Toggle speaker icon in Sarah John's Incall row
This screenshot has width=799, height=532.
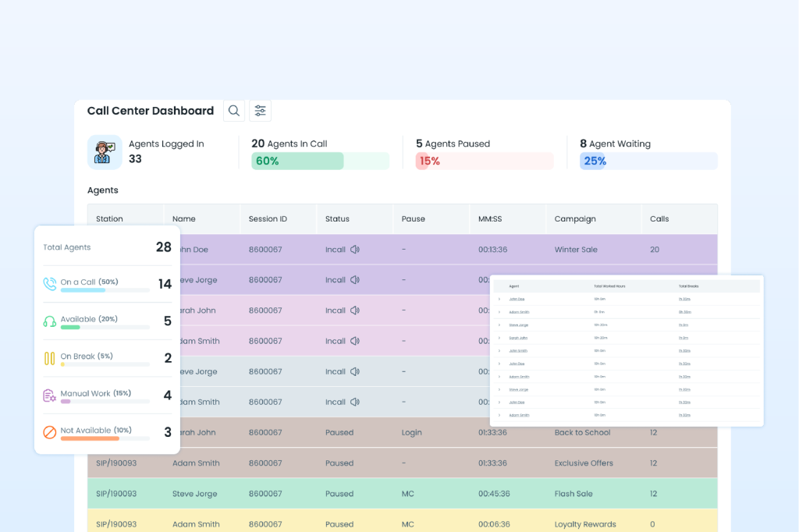[355, 310]
